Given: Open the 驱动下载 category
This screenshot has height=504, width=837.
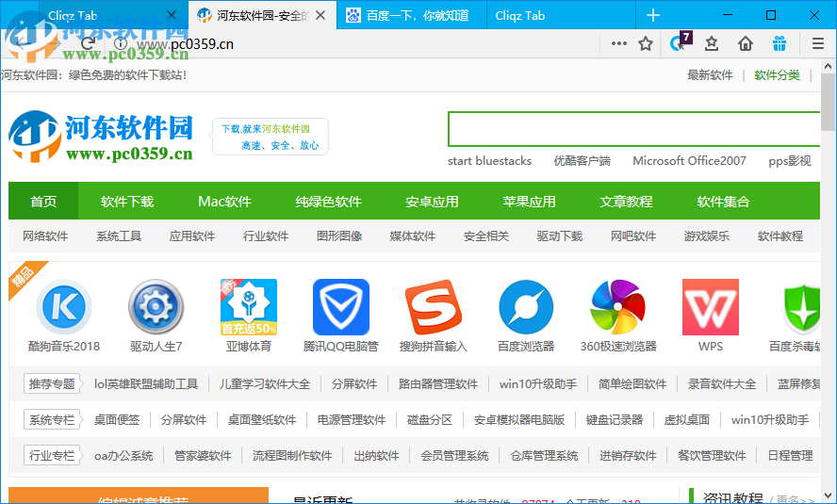Looking at the screenshot, I should point(560,236).
